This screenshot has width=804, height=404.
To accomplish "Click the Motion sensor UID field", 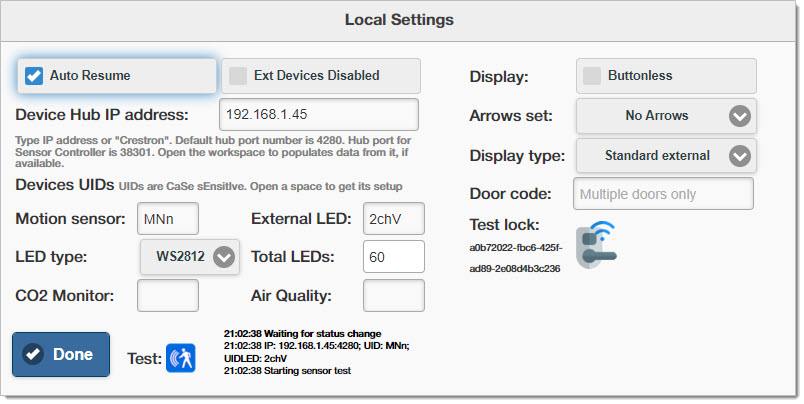I will coord(168,219).
